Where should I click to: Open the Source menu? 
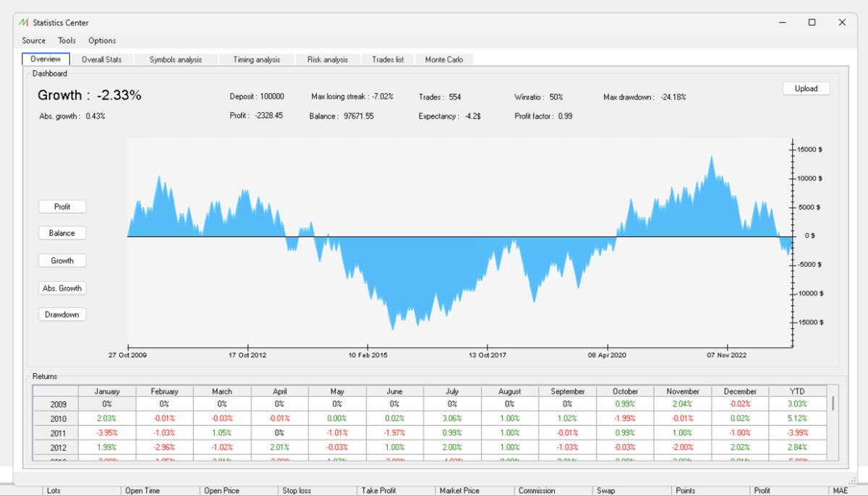coord(34,40)
